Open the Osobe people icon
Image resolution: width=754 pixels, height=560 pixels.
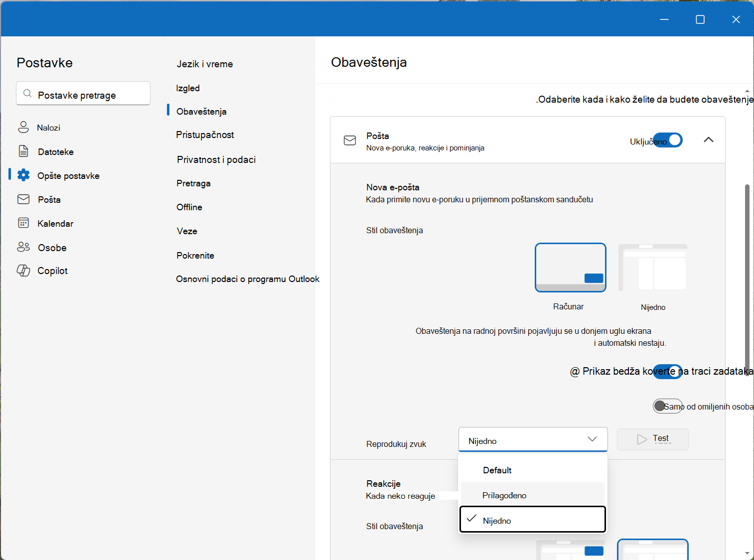[x=23, y=247]
